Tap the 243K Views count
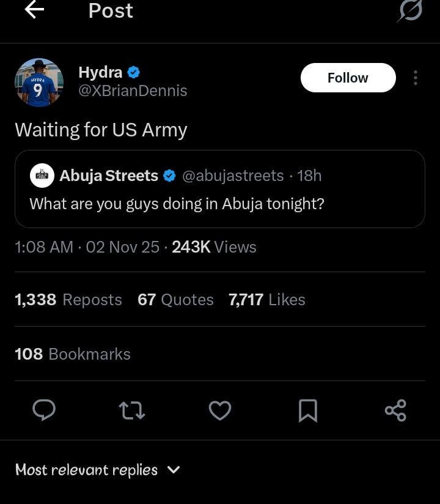440x504 pixels. tap(214, 247)
